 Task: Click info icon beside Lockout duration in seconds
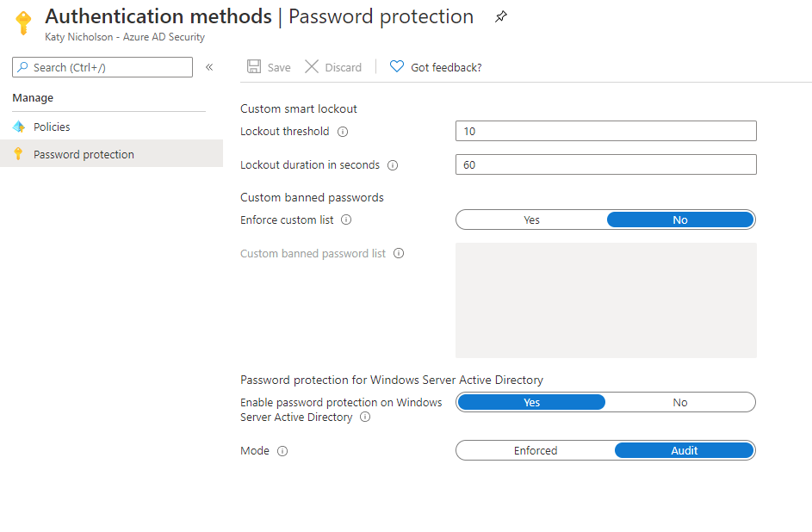[x=393, y=164]
